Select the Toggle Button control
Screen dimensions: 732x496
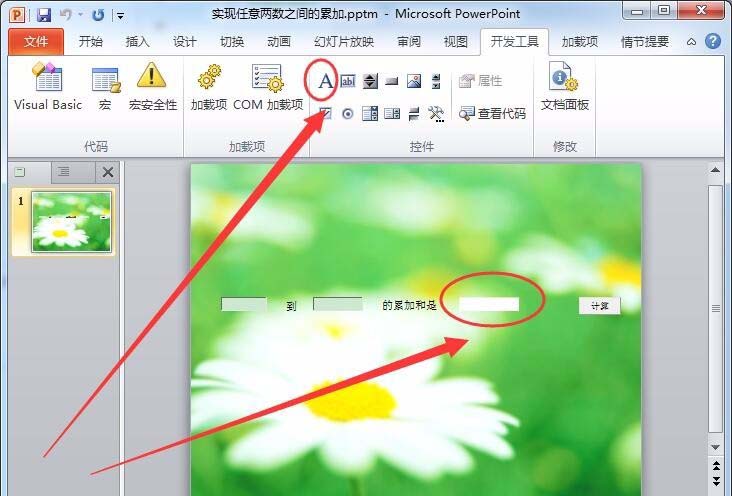coord(414,113)
